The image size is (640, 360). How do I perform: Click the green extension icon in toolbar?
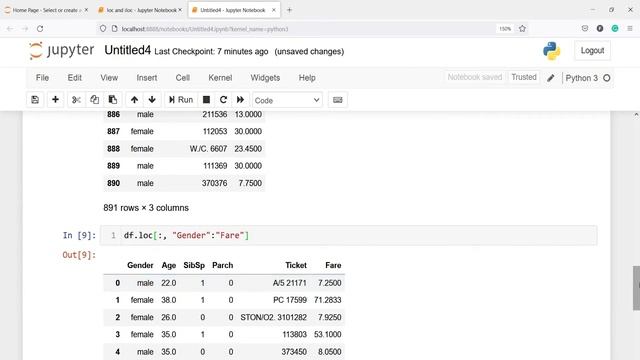click(615, 29)
